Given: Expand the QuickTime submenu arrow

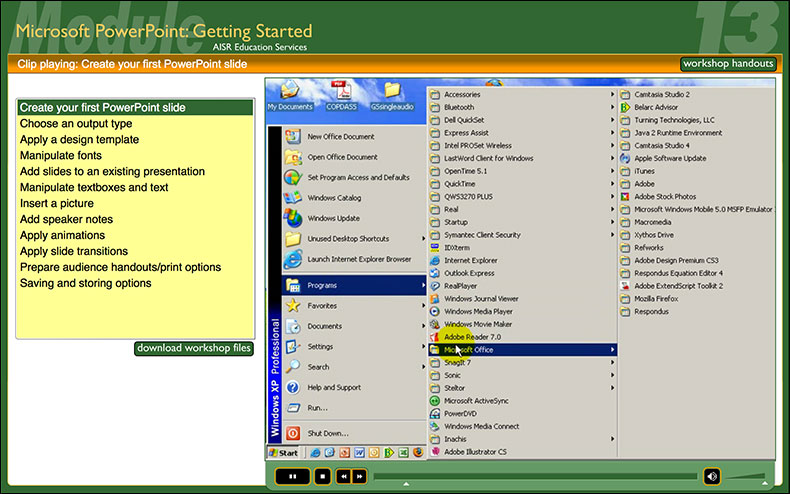Looking at the screenshot, I should (x=612, y=183).
